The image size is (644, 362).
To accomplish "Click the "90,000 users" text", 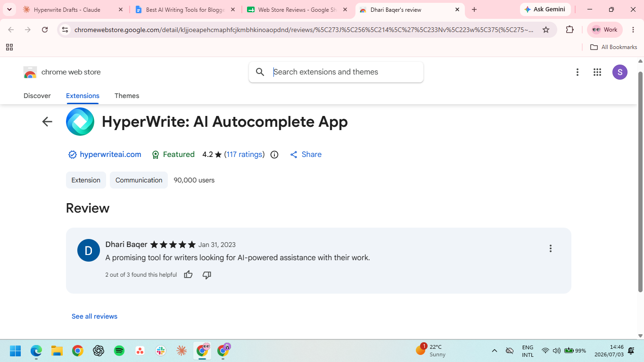I will 194,180.
